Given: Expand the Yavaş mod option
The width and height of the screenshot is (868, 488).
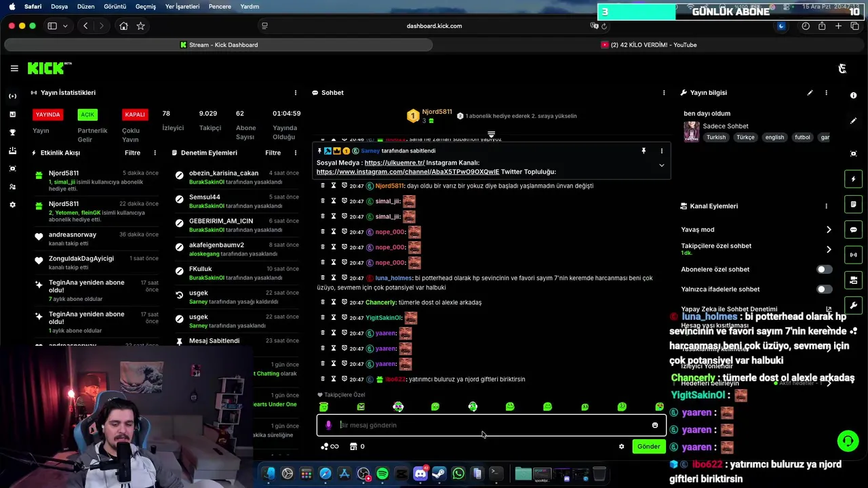Looking at the screenshot, I should coord(829,230).
